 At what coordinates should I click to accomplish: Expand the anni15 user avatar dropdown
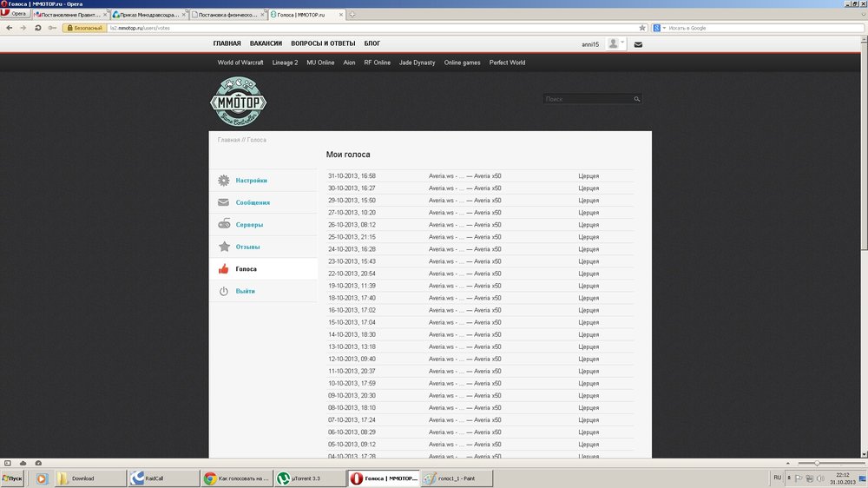tap(616, 43)
